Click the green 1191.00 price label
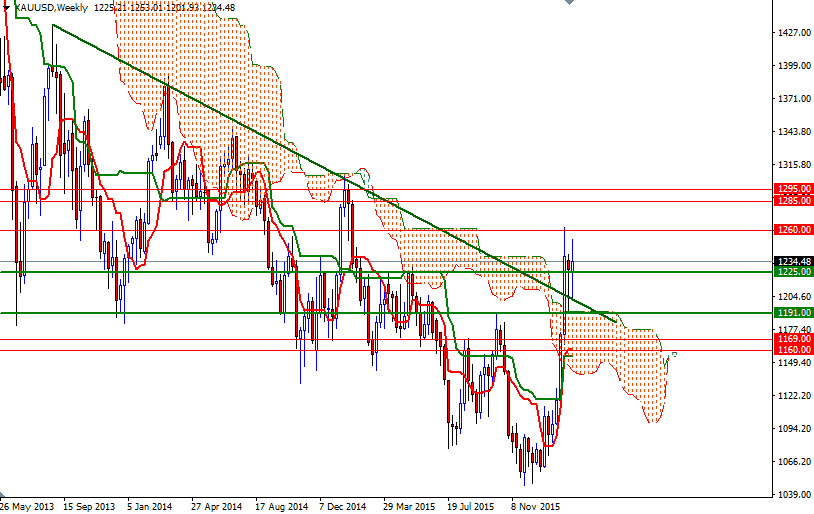814x514 pixels. pos(793,313)
